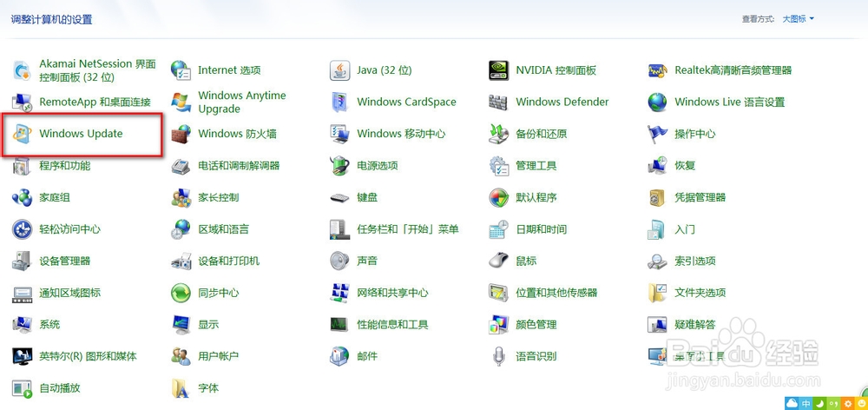The width and height of the screenshot is (868, 410).
Task: Open Akamai NetSession control panel icon
Action: pyautogui.click(x=23, y=70)
